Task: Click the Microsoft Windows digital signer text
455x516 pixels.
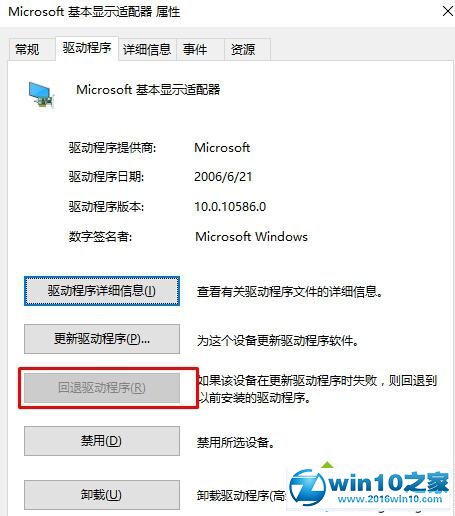Action: (251, 237)
